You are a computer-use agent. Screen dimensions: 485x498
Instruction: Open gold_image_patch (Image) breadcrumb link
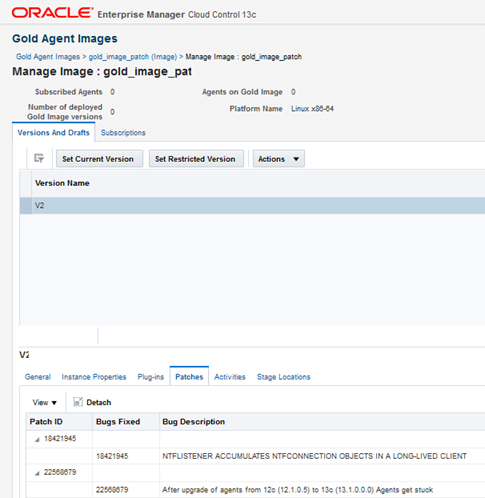(x=133, y=57)
